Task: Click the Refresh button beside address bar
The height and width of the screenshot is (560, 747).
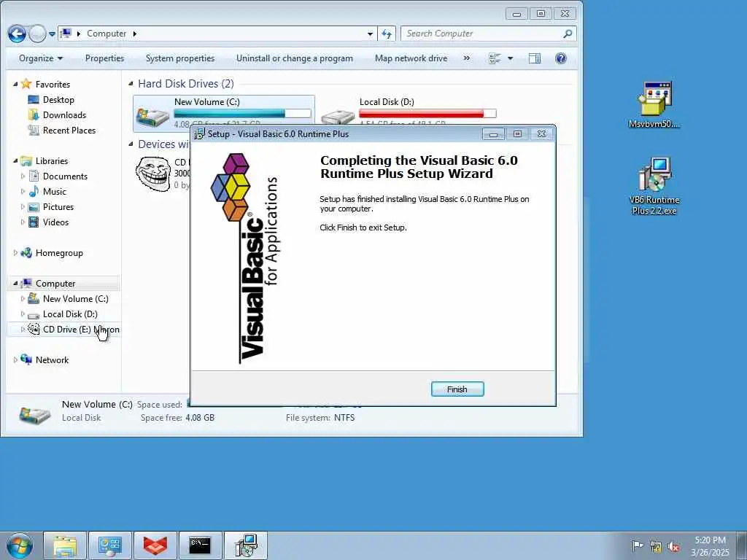Action: 387,34
